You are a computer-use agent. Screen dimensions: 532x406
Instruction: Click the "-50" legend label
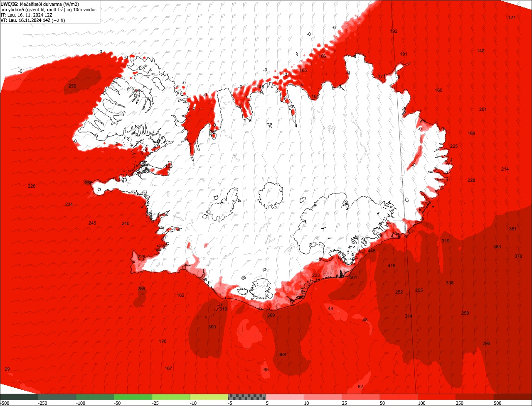[x=118, y=403]
